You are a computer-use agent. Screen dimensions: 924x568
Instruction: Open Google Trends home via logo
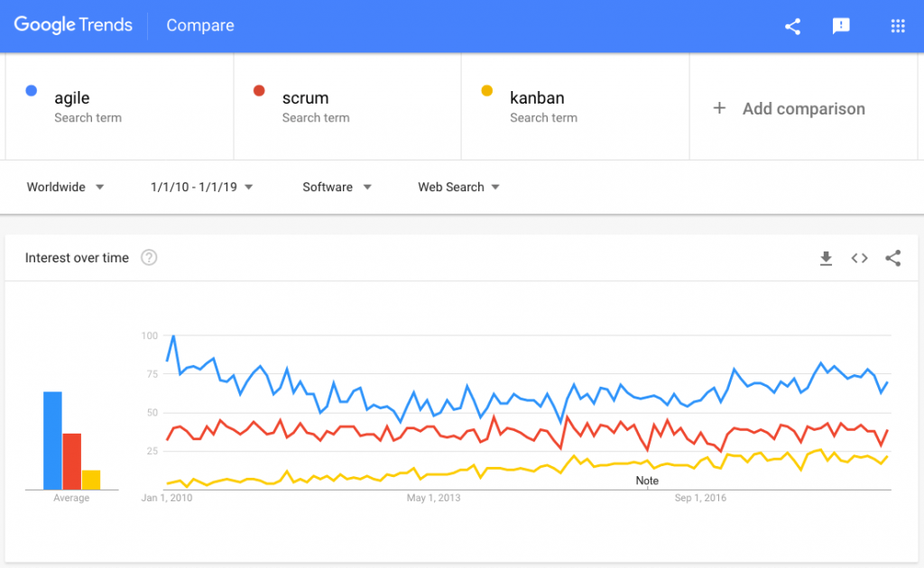point(72,25)
